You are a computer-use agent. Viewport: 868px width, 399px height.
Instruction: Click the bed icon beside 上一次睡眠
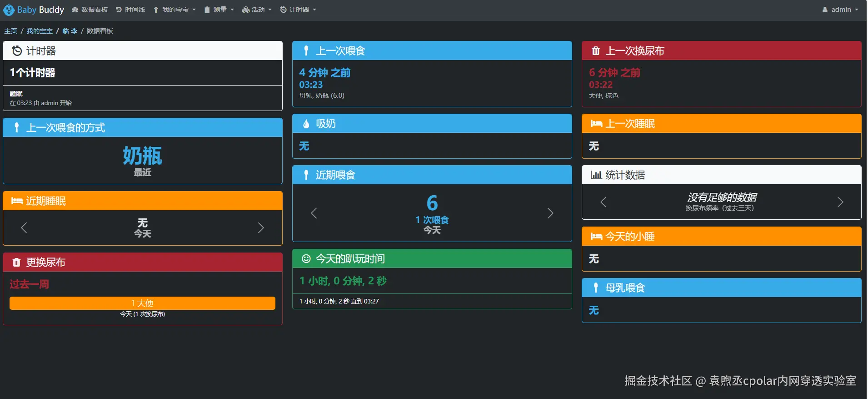[596, 124]
